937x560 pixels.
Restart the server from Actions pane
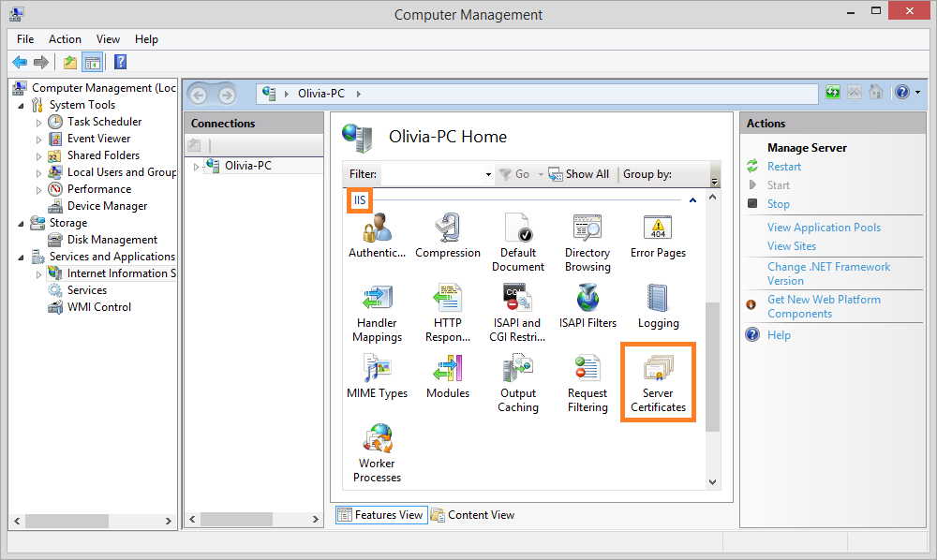(783, 167)
